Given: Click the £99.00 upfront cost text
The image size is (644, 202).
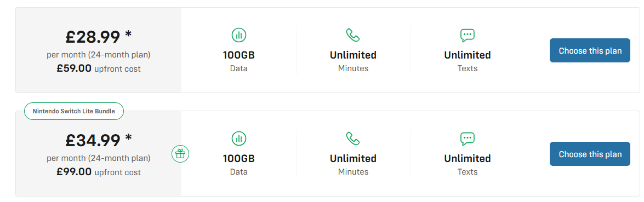Looking at the screenshot, I should 99,172.
